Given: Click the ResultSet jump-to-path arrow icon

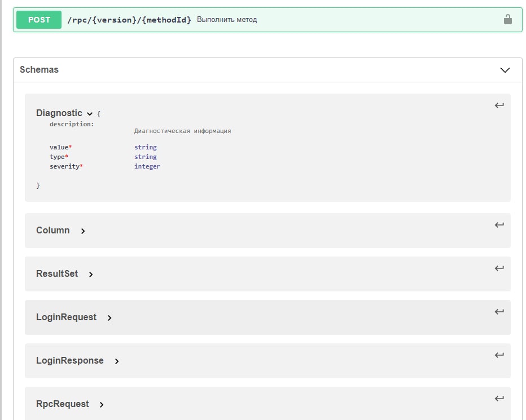Looking at the screenshot, I should (499, 268).
